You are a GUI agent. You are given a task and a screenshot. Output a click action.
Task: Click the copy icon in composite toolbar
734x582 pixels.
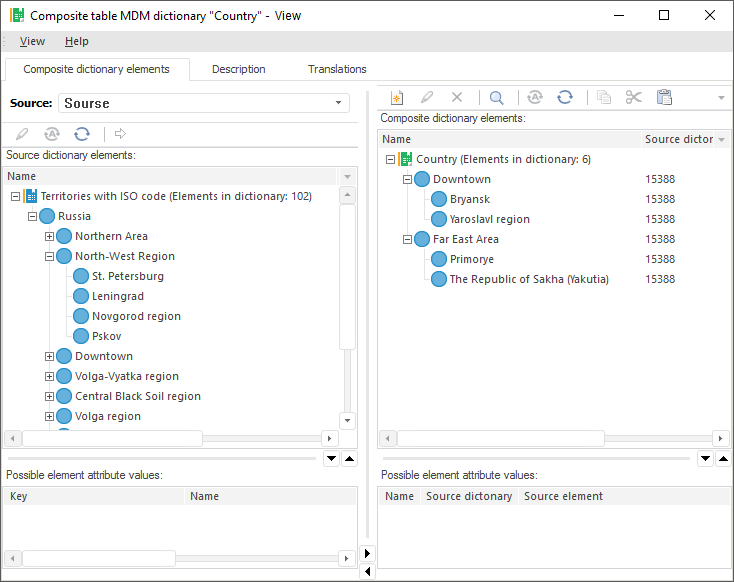[x=603, y=97]
